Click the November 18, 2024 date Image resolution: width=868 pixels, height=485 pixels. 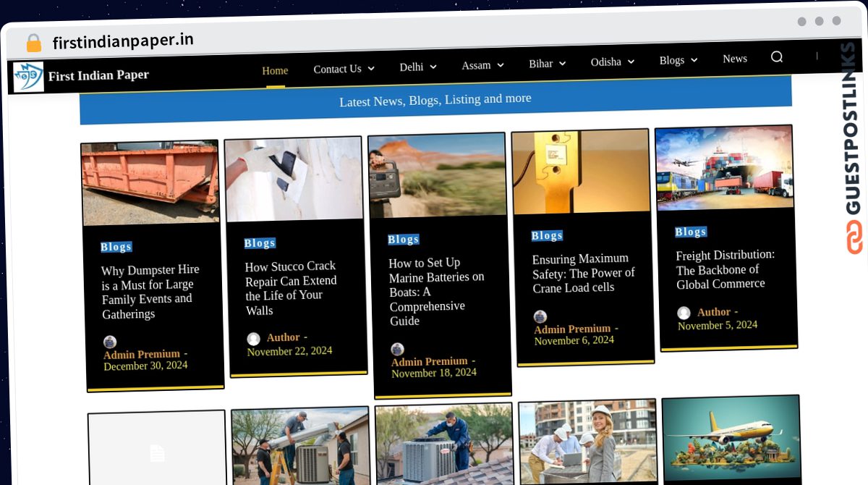[x=434, y=373]
